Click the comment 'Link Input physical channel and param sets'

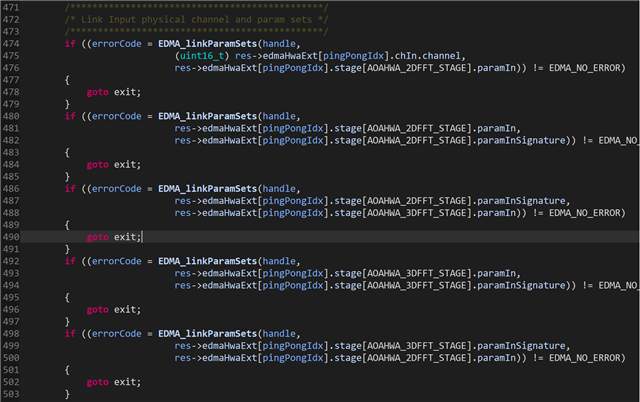coord(196,20)
